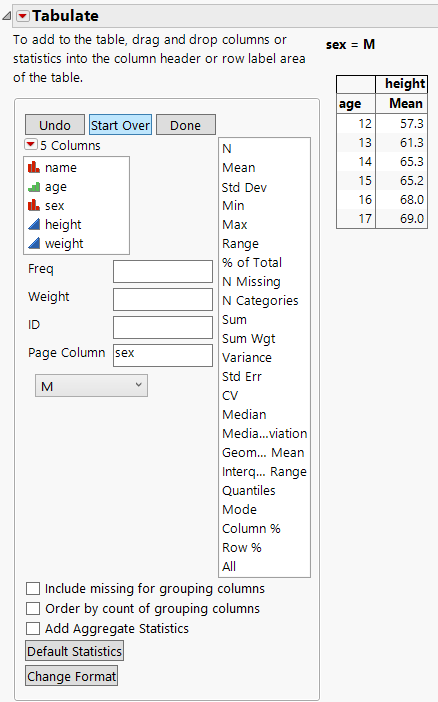Image resolution: width=438 pixels, height=702 pixels.
Task: Click the continuous icon beside weight
Action: pos(34,244)
